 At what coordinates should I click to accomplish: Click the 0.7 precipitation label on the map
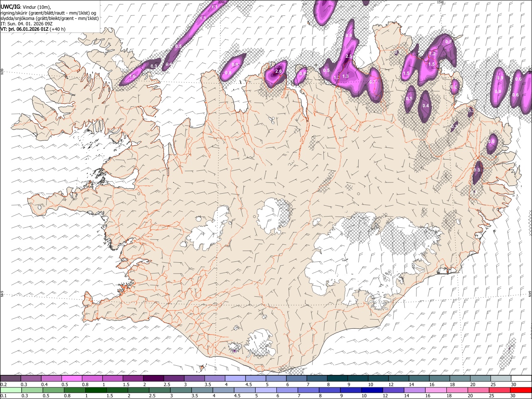coord(372,82)
